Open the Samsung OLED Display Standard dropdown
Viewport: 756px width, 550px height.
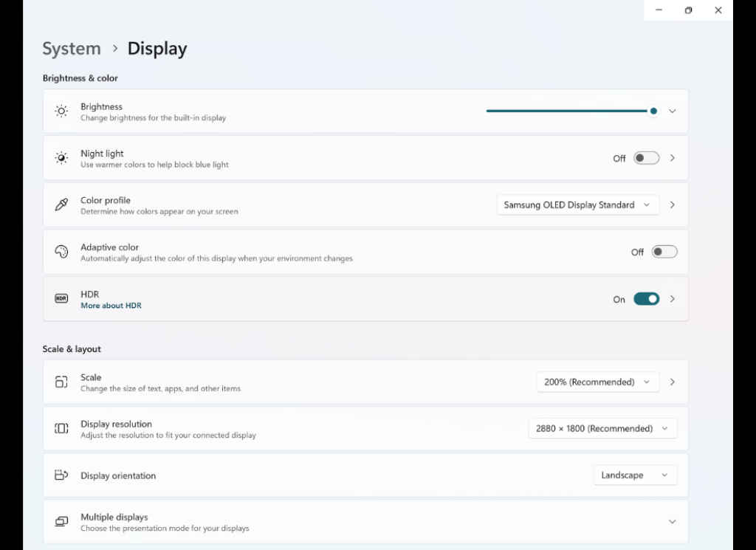[x=577, y=204]
